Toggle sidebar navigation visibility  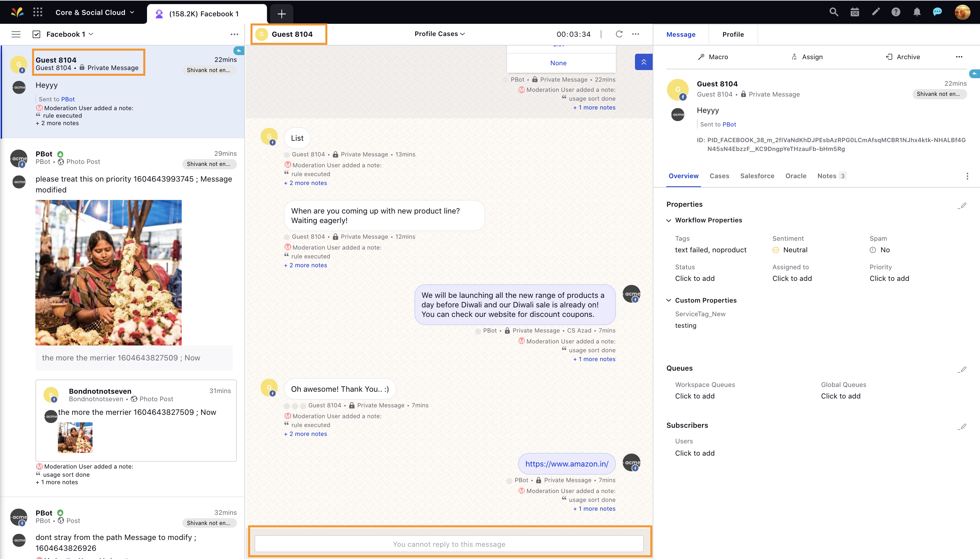16,34
